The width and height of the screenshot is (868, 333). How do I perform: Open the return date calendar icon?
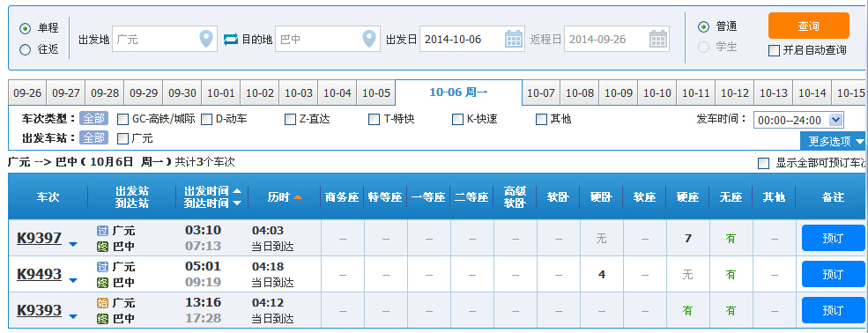(x=658, y=39)
